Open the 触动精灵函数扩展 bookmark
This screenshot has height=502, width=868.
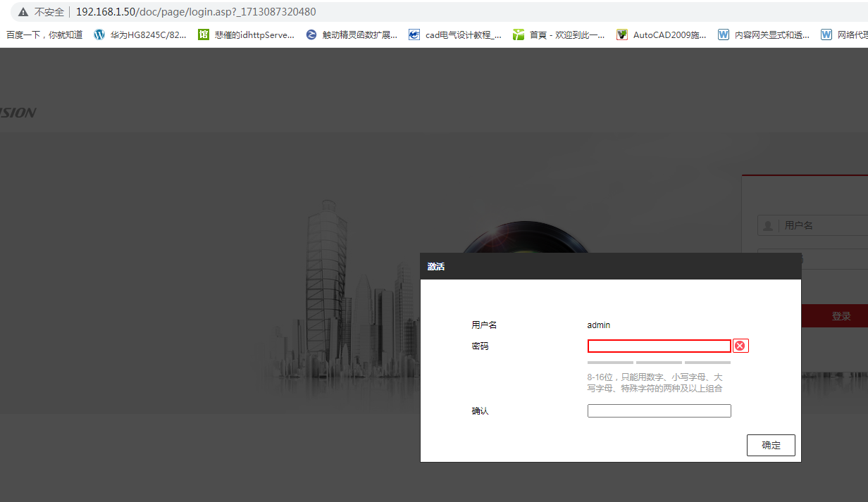coord(352,34)
